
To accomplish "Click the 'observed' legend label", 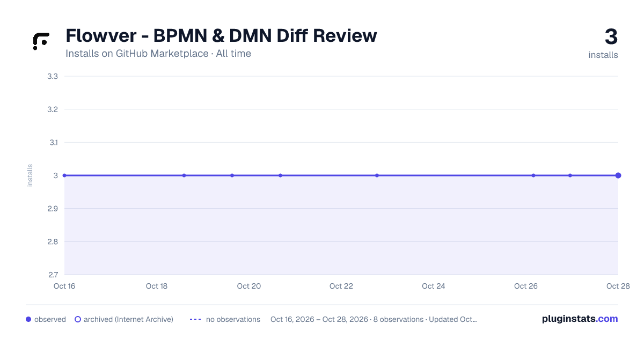I will (50, 319).
